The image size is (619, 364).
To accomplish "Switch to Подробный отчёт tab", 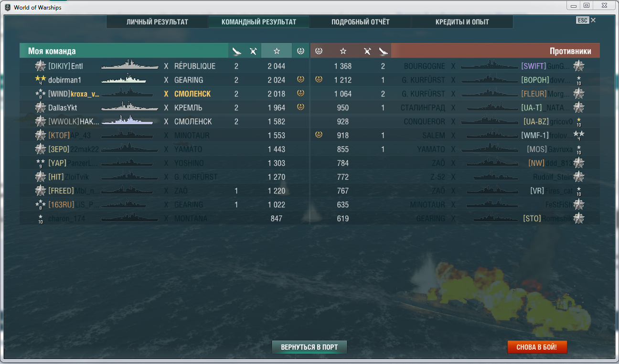I will point(361,22).
